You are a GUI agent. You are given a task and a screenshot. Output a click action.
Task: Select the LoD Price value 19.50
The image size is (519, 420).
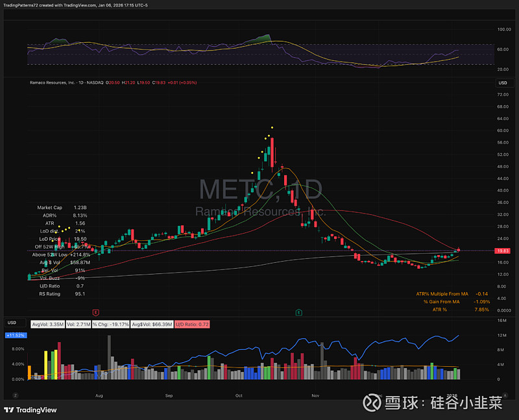click(80, 239)
